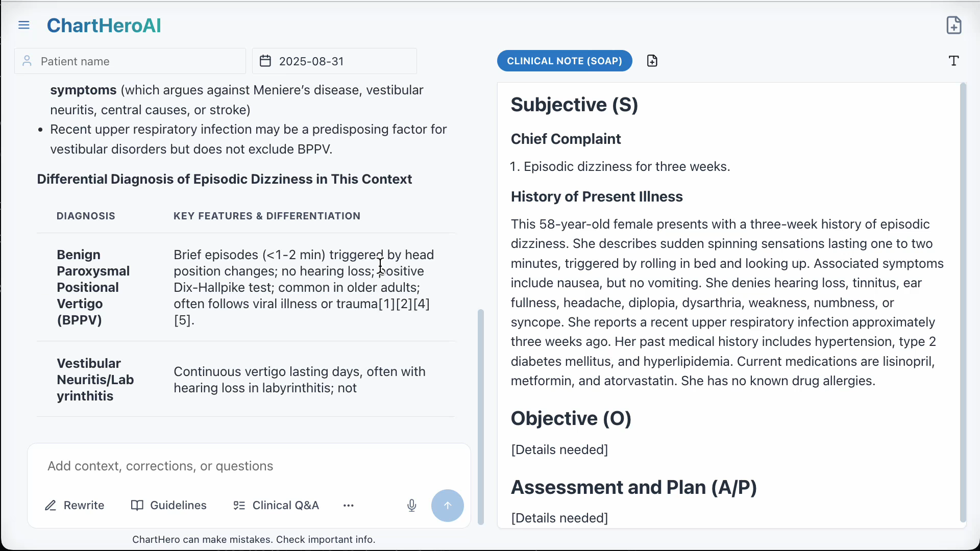This screenshot has height=551, width=980.
Task: Click the Clinical Q&A option
Action: point(285,505)
